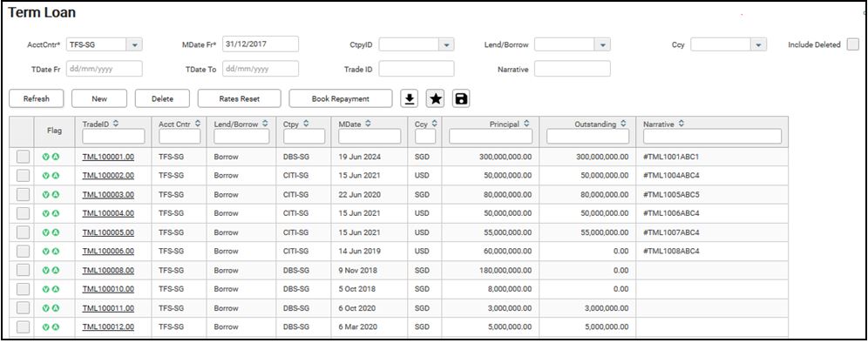Click the Principal column filter box
The image size is (868, 343).
tap(491, 137)
